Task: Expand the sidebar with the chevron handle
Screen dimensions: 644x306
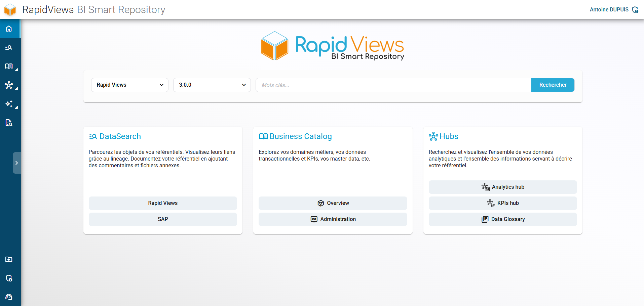Action: pyautogui.click(x=16, y=163)
